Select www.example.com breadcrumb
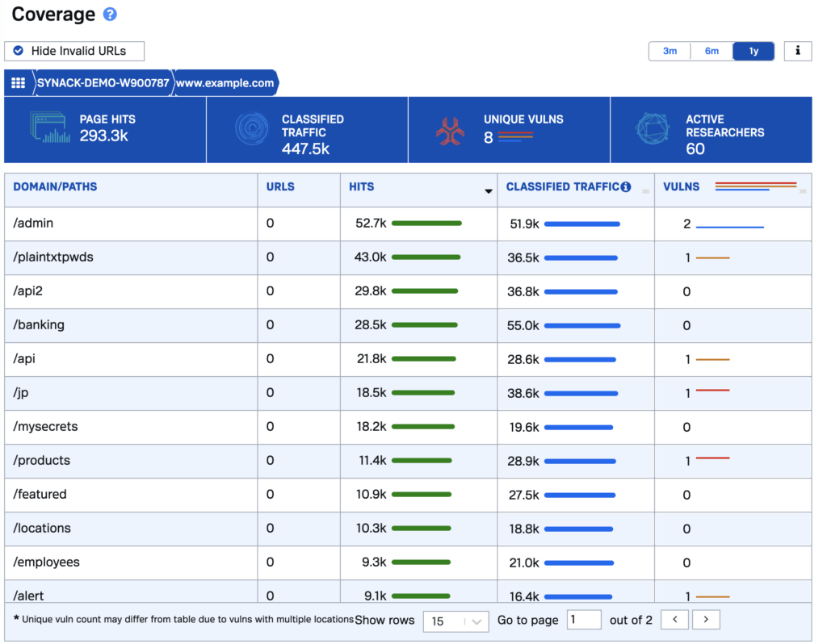Screen dimensions: 827x644 coord(225,83)
